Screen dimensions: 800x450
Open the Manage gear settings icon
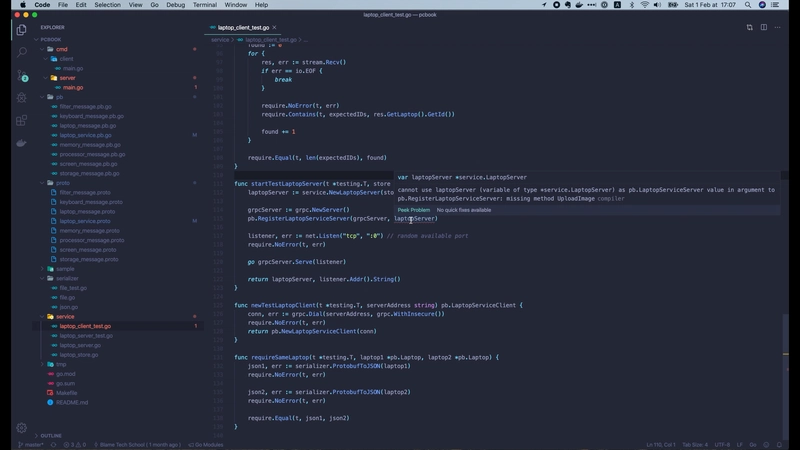click(21, 428)
